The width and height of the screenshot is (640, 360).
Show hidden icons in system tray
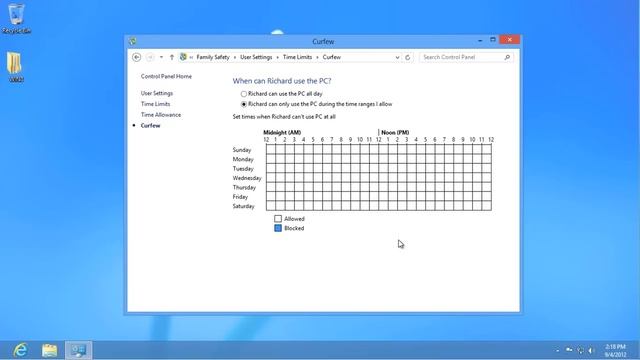[558, 350]
